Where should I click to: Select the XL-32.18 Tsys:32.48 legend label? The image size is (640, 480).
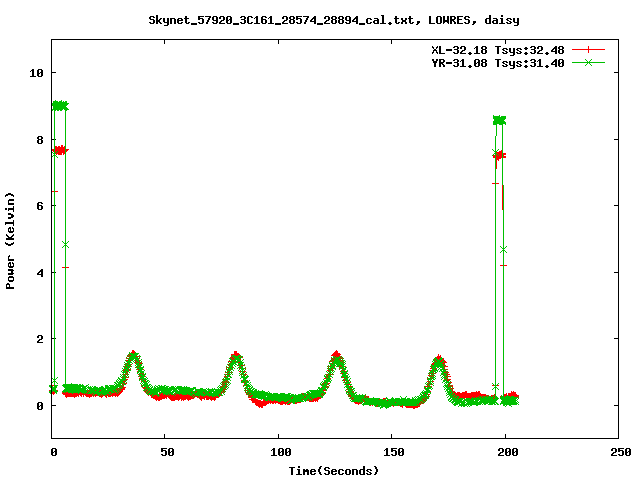pos(498,50)
